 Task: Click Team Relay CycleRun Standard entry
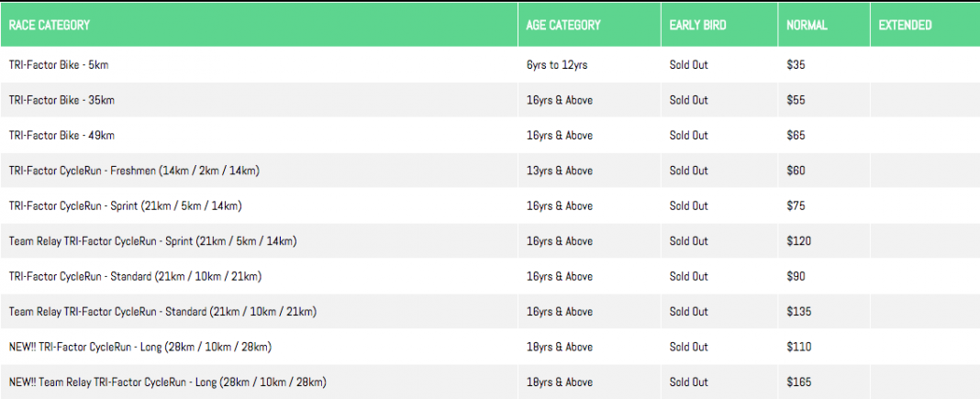coord(162,312)
